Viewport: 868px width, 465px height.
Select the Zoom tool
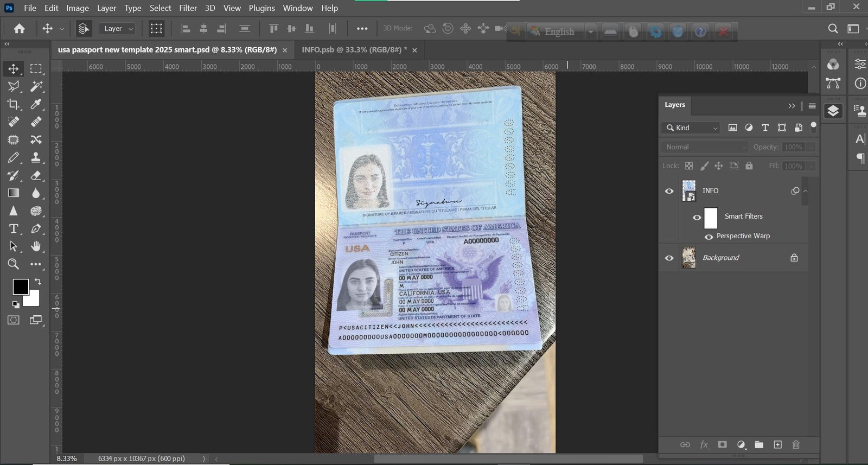click(x=14, y=264)
